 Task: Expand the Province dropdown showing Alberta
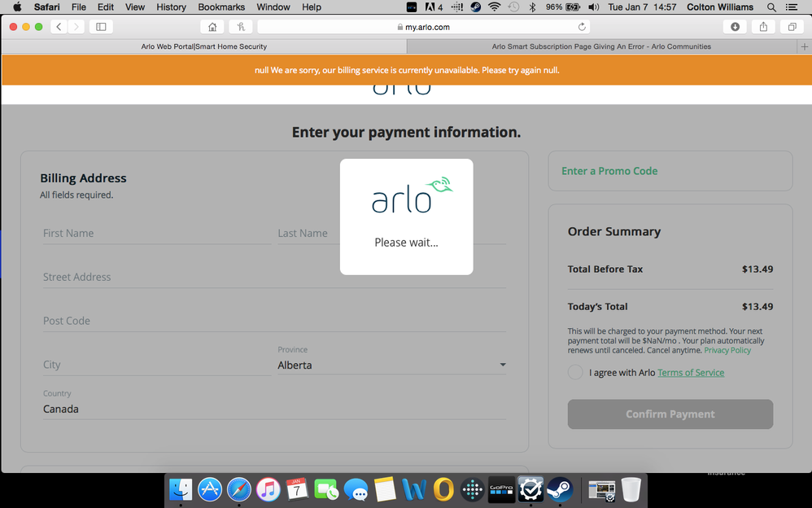tap(391, 365)
